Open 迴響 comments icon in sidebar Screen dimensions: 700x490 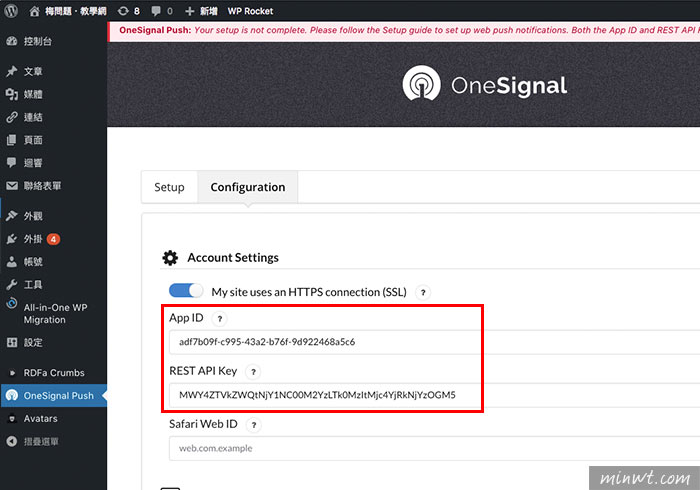coord(12,162)
